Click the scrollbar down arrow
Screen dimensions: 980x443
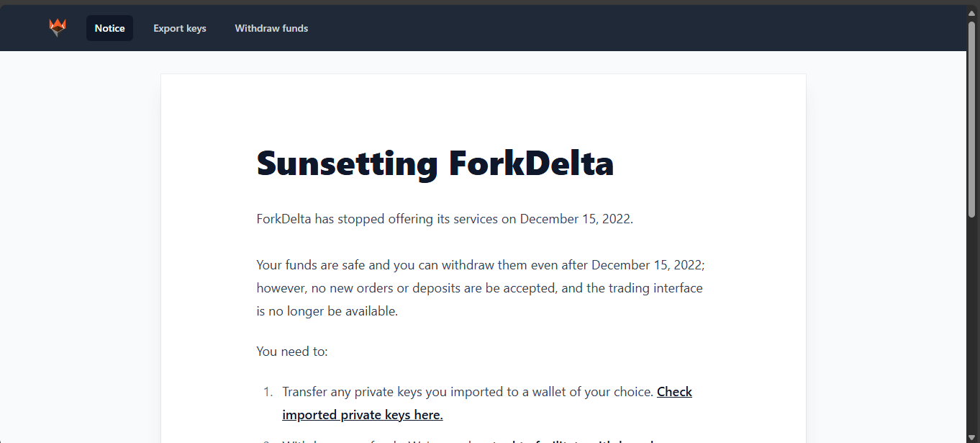[971, 437]
